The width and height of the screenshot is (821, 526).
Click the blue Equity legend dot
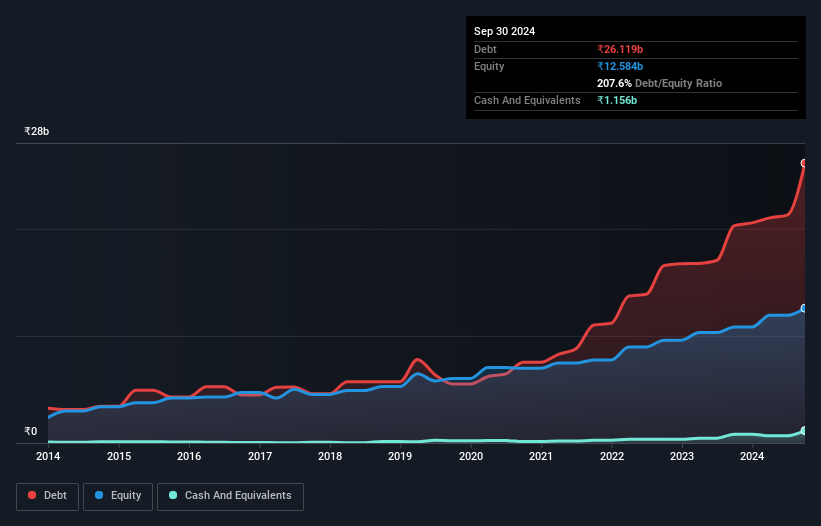coord(99,495)
